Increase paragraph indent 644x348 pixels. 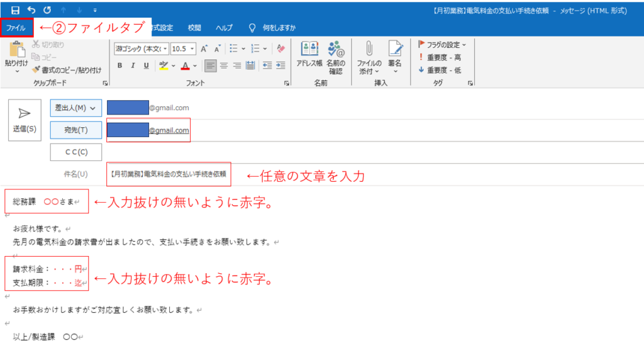click(x=281, y=65)
